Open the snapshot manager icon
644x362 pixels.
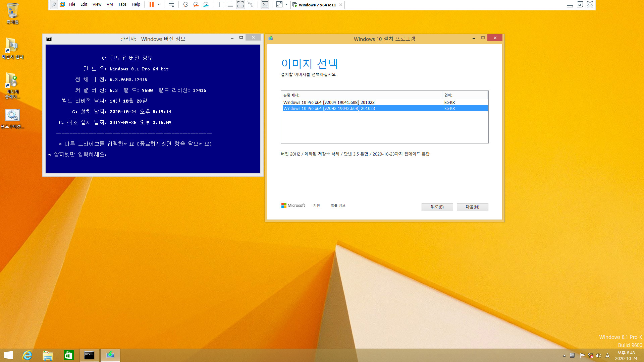(206, 5)
